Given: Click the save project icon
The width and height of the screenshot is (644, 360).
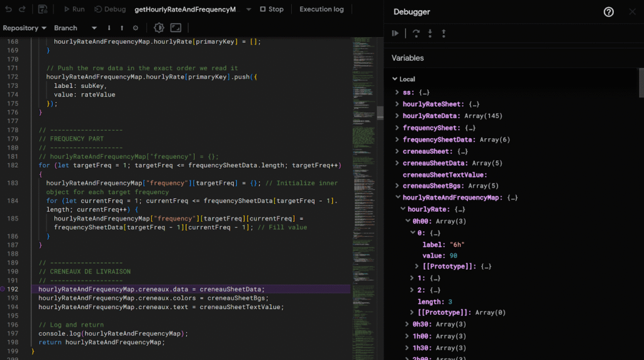Looking at the screenshot, I should click(43, 9).
